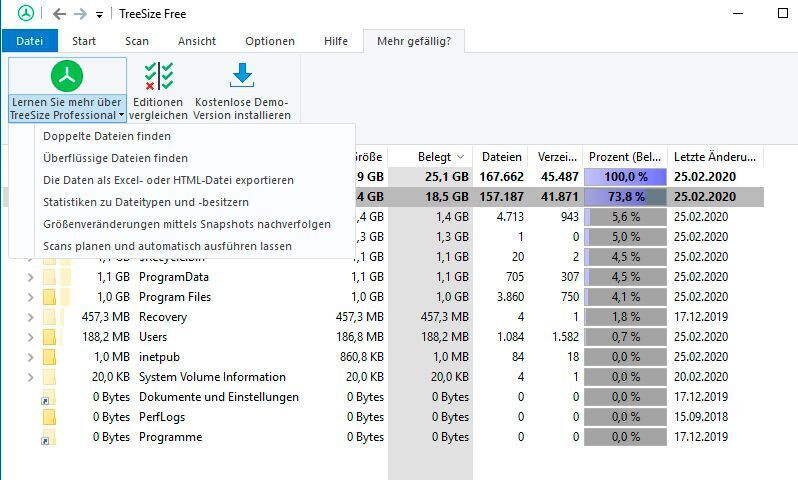Sort by the Verzei... column header

pos(557,157)
